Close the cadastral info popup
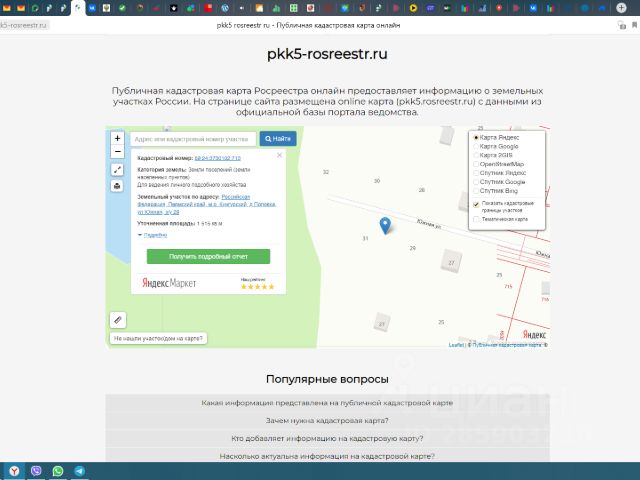This screenshot has width=640, height=480. click(x=279, y=155)
